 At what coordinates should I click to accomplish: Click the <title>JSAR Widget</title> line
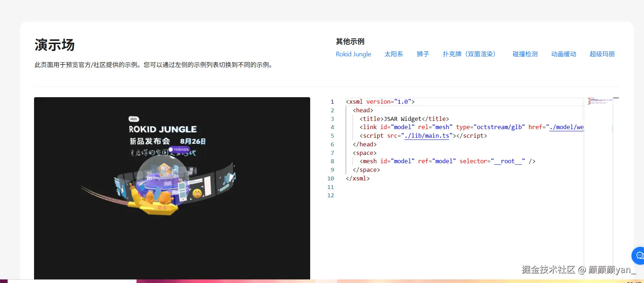pyautogui.click(x=404, y=119)
